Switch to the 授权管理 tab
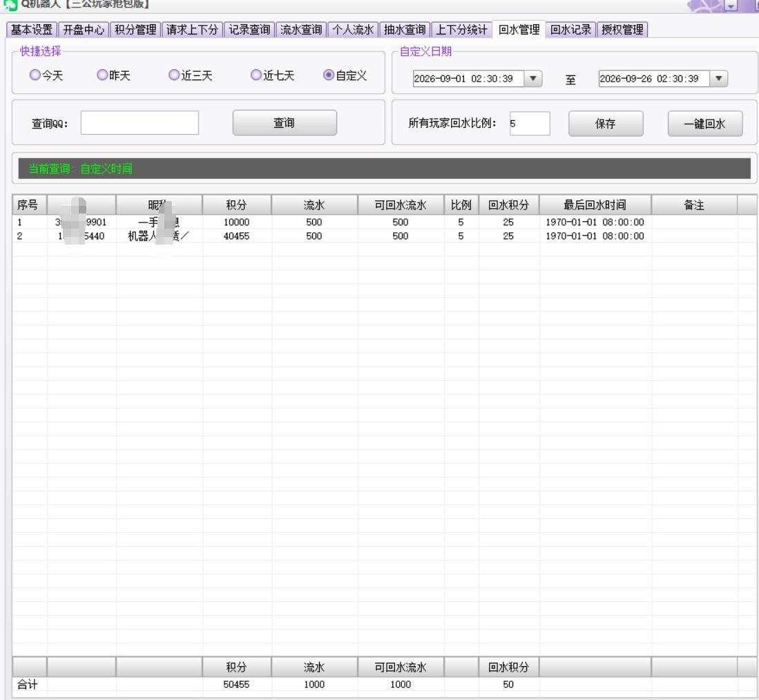Viewport: 759px width, 700px height. pyautogui.click(x=622, y=30)
